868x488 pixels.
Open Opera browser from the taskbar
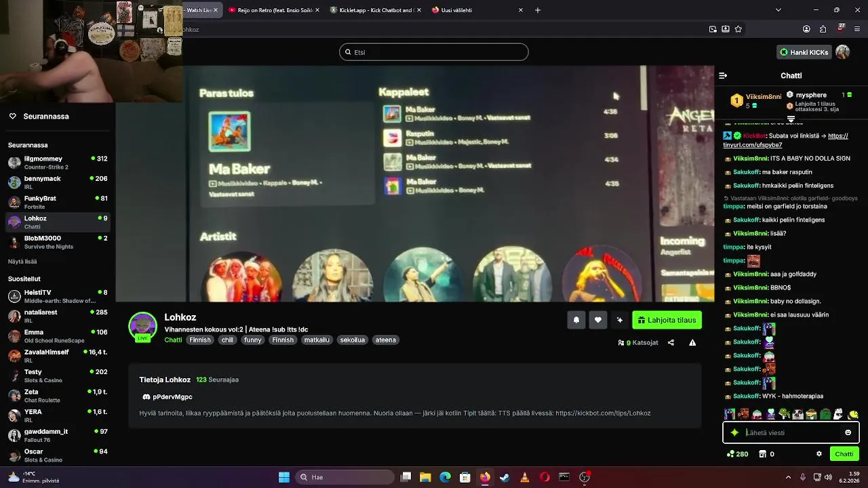point(545,477)
